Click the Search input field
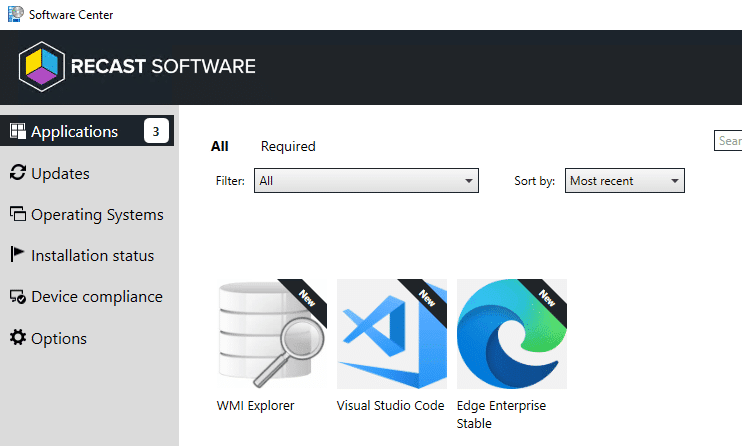 point(728,141)
